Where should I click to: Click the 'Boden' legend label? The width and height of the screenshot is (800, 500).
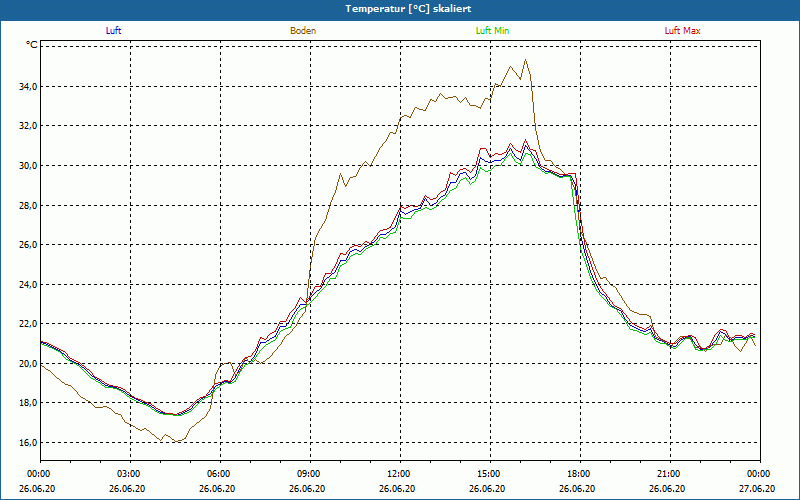(303, 31)
